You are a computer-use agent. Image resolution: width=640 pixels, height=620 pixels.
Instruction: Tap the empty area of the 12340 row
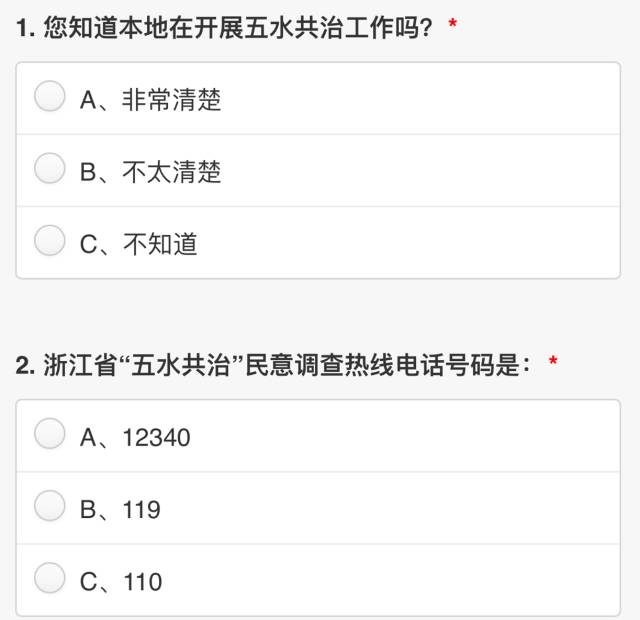coord(404,436)
